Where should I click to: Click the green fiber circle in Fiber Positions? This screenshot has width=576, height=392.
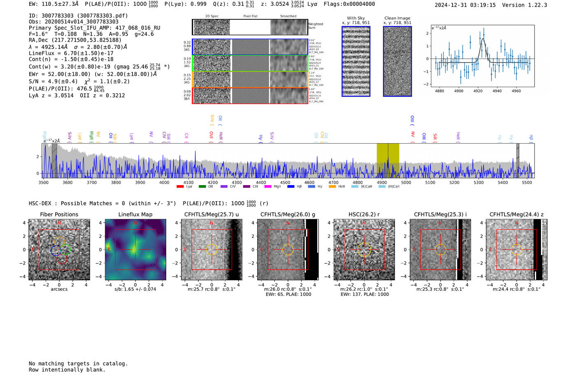[x=65, y=249]
